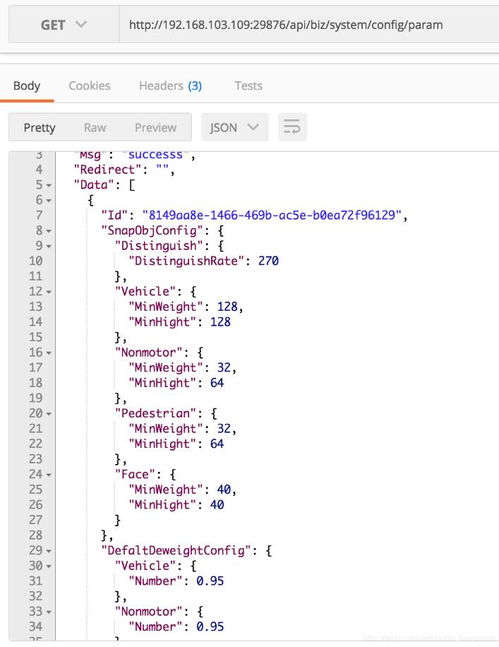
Task: Collapse "Pedestrian" fold arrow at line 20
Action: tap(49, 414)
